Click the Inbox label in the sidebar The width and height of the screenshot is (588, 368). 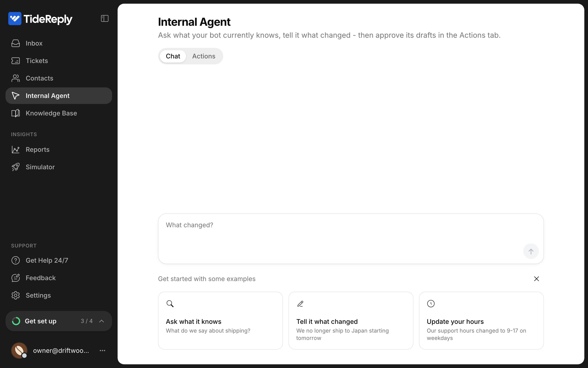[x=34, y=43]
